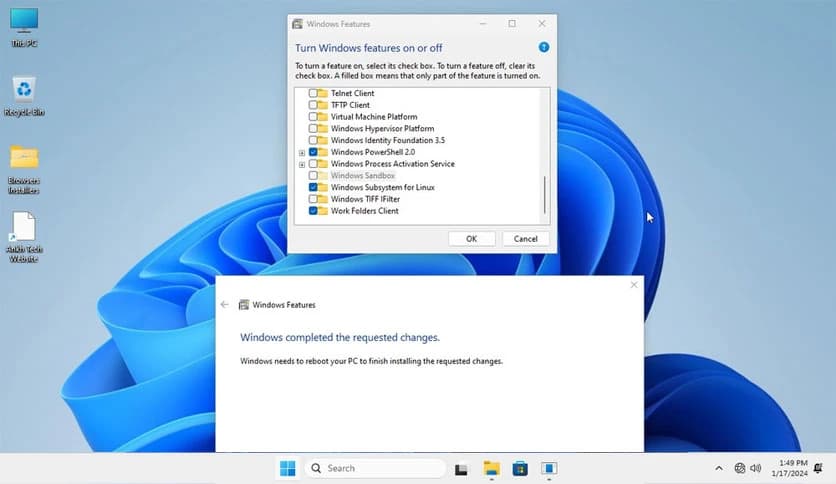Screen dimensions: 836x484
Task: Uncheck the Work Folders Client box
Action: (x=313, y=211)
